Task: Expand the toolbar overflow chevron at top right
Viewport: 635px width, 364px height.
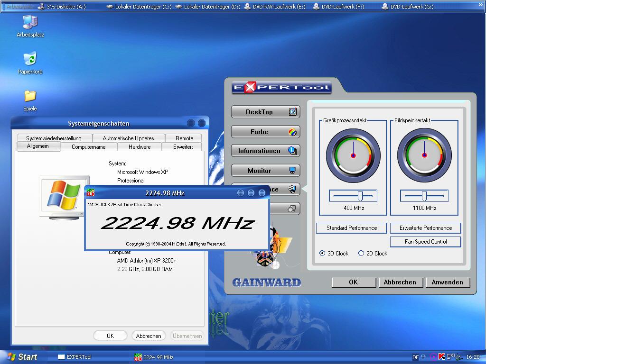Action: tap(481, 6)
